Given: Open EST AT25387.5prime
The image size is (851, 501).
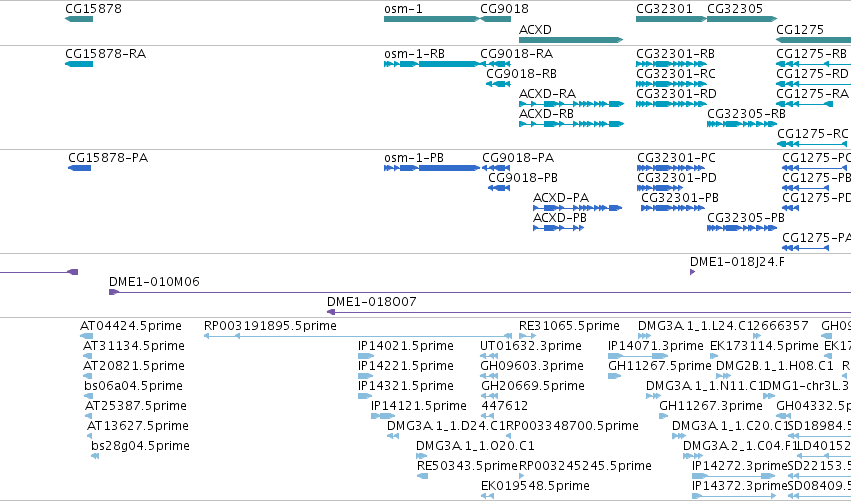Looking at the screenshot, I should pos(136,407).
